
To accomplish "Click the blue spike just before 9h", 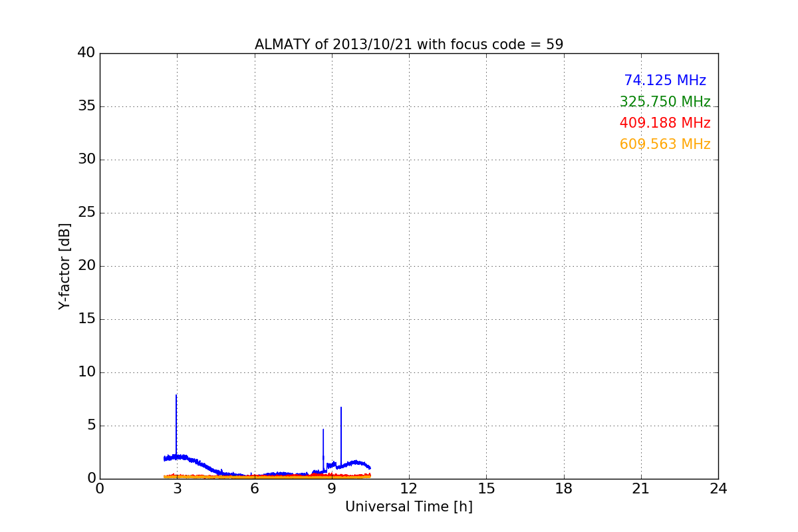I will (323, 450).
